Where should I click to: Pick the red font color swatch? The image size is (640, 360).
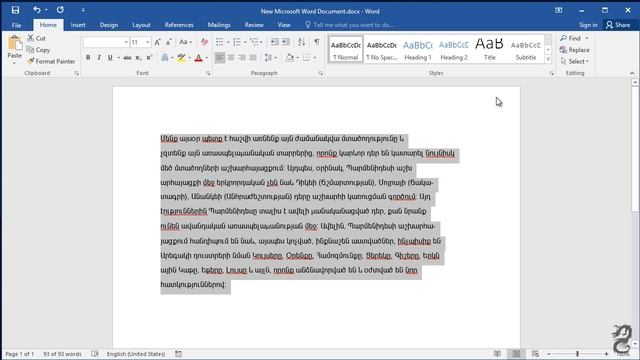pos(198,58)
